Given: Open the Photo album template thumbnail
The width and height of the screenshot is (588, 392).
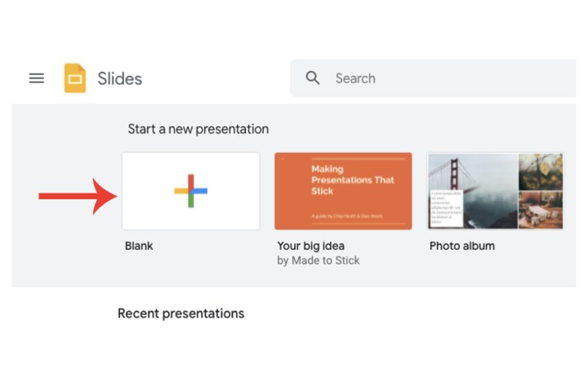Looking at the screenshot, I should click(x=496, y=191).
